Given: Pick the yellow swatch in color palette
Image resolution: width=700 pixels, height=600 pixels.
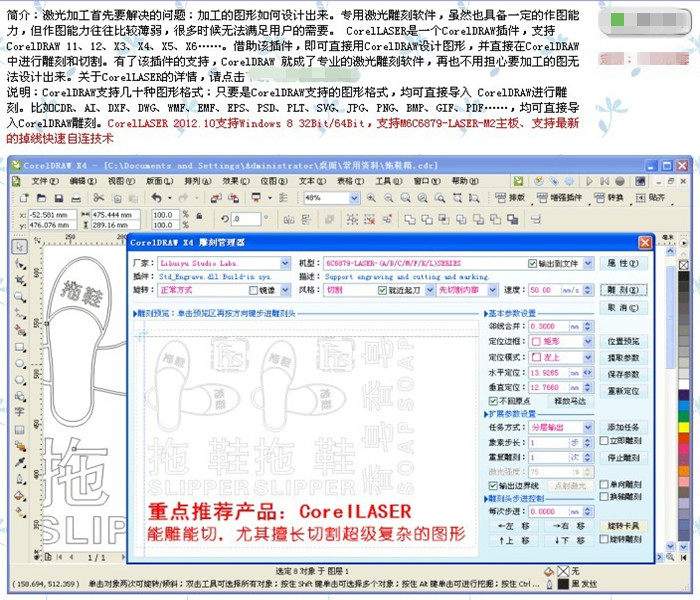Looking at the screenshot, I should 683,427.
